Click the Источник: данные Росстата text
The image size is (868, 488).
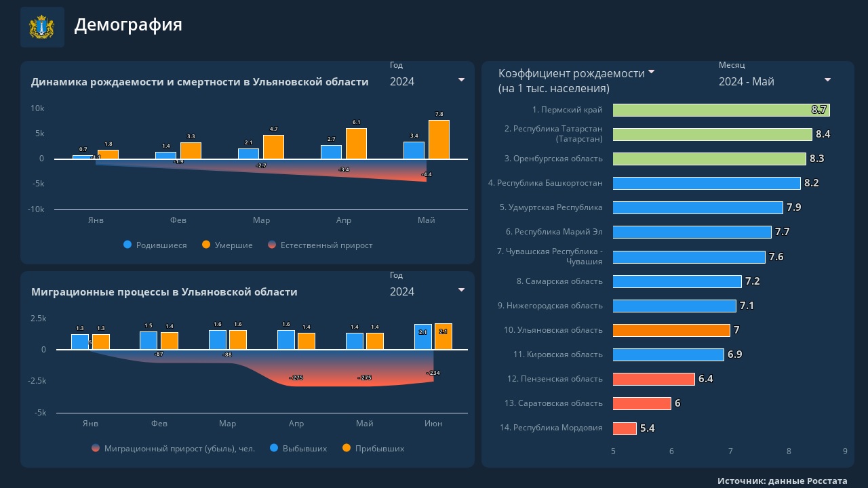[782, 481]
